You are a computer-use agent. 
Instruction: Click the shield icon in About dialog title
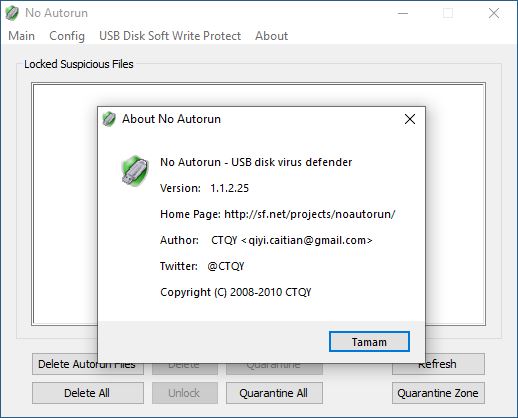(x=109, y=119)
